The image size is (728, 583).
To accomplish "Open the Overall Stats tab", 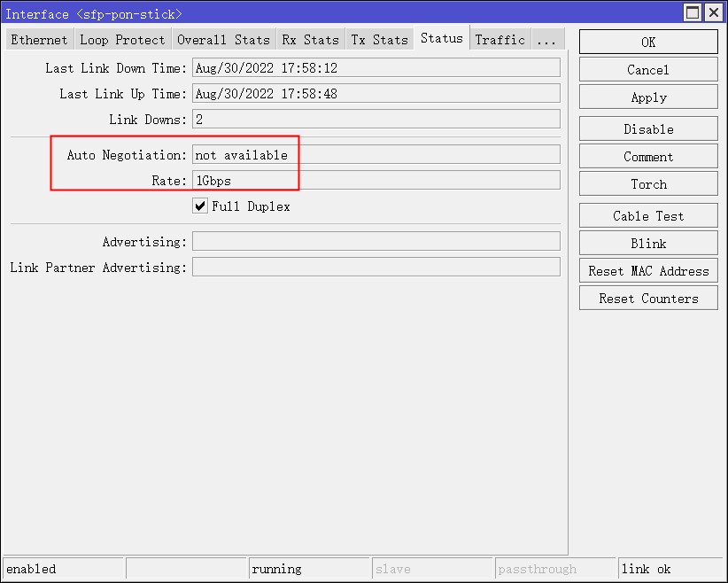I will (224, 40).
